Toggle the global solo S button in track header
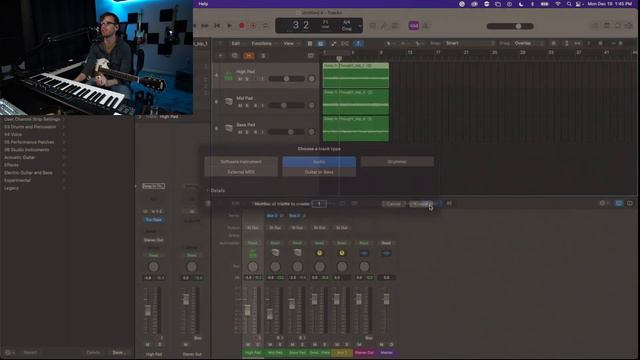The image size is (640, 360). [x=263, y=56]
